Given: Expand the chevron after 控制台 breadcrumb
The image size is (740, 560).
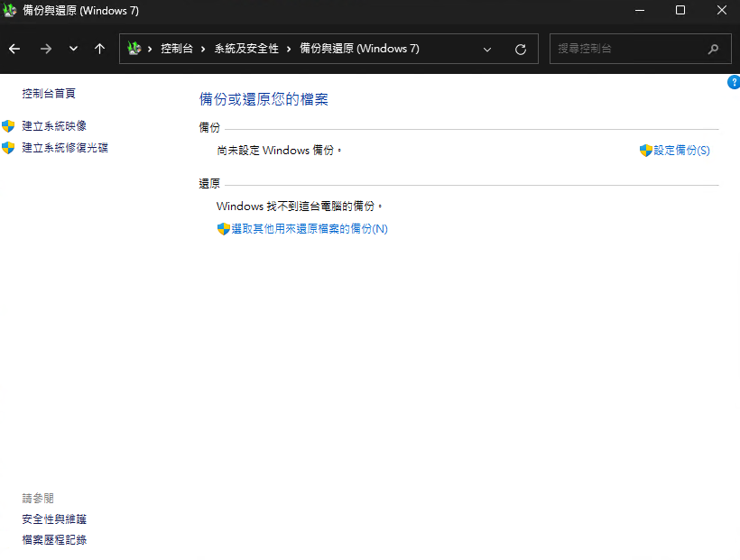Looking at the screenshot, I should pyautogui.click(x=203, y=49).
